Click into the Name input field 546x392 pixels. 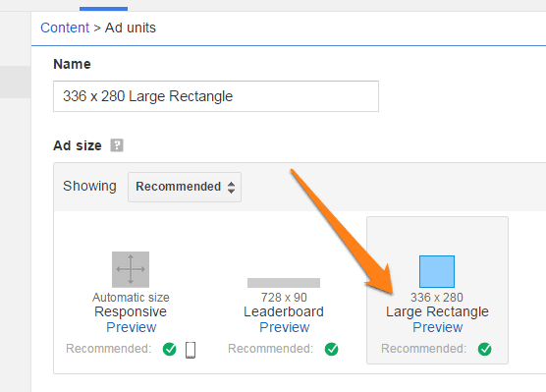216,96
